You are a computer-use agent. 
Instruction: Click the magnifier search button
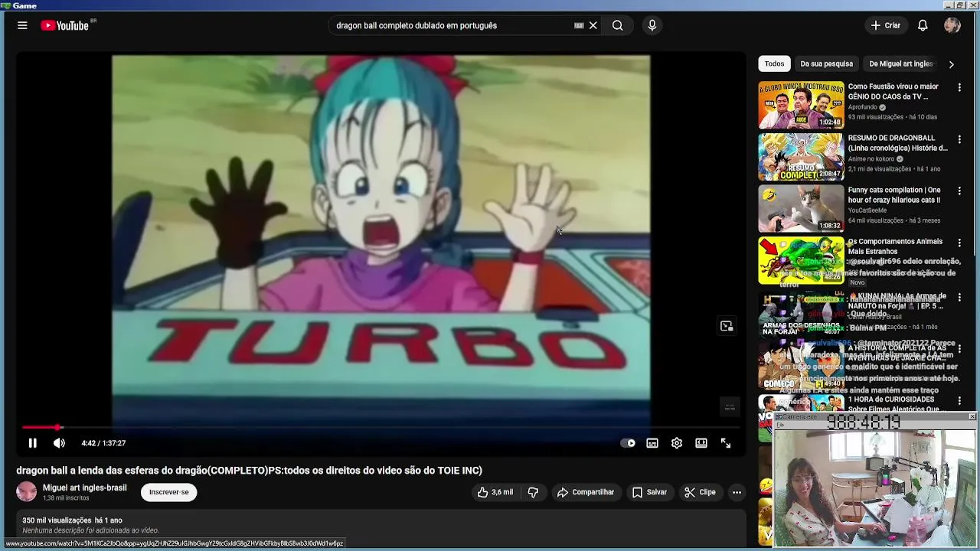[618, 25]
